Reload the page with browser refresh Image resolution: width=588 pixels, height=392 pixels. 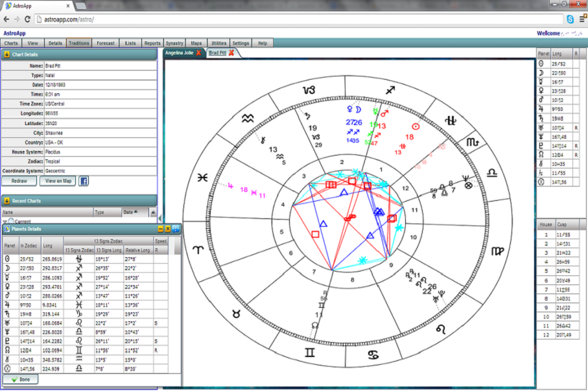coord(27,19)
